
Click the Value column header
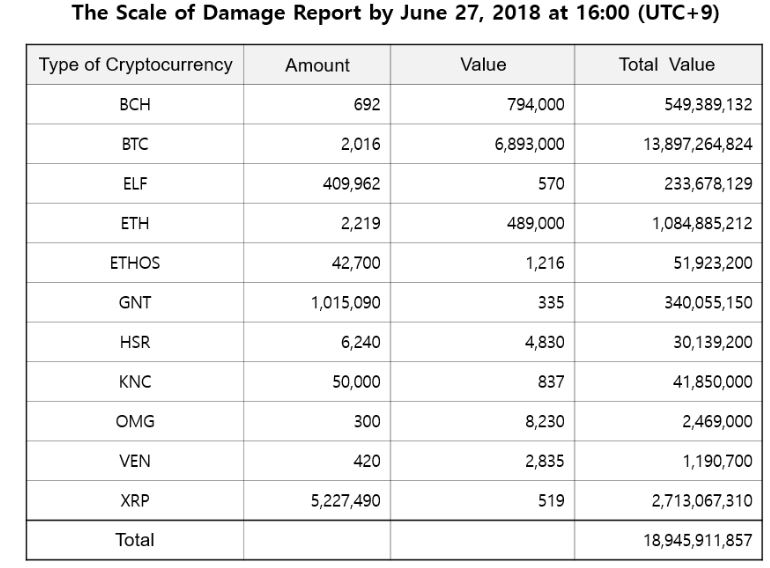[x=483, y=65]
